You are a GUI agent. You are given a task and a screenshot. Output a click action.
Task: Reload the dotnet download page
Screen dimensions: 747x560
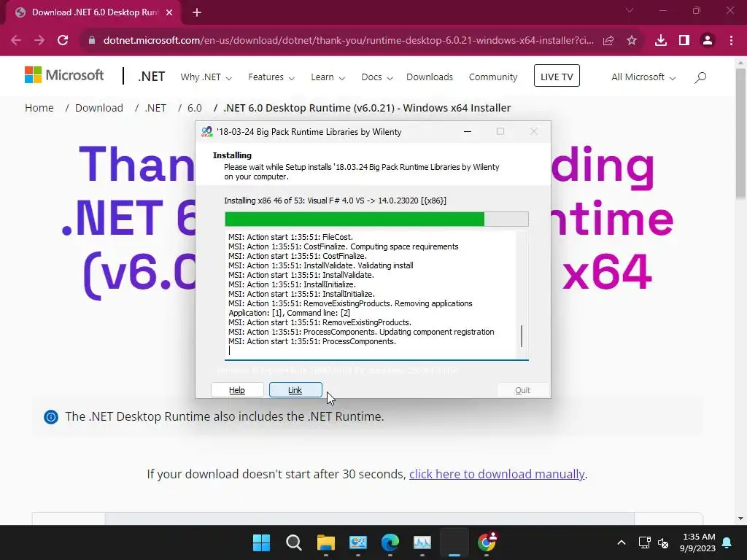63,41
